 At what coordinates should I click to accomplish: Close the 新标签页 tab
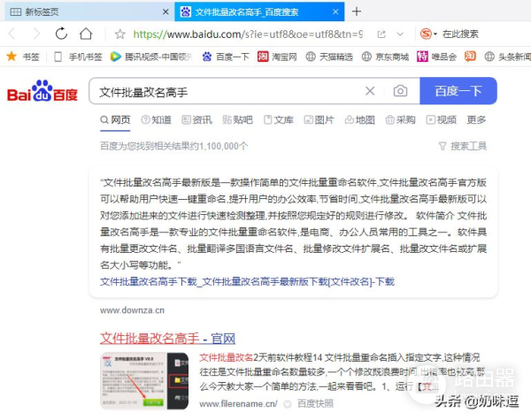click(165, 12)
